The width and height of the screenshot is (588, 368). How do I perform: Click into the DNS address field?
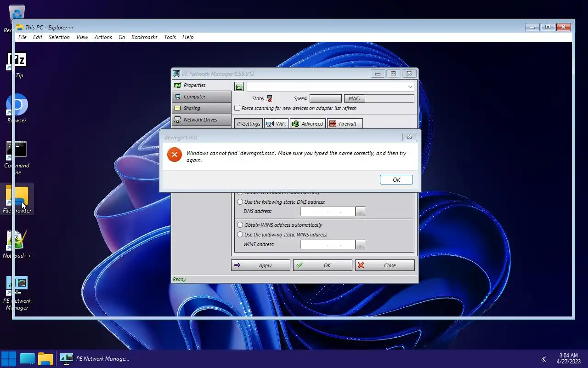[x=328, y=212]
